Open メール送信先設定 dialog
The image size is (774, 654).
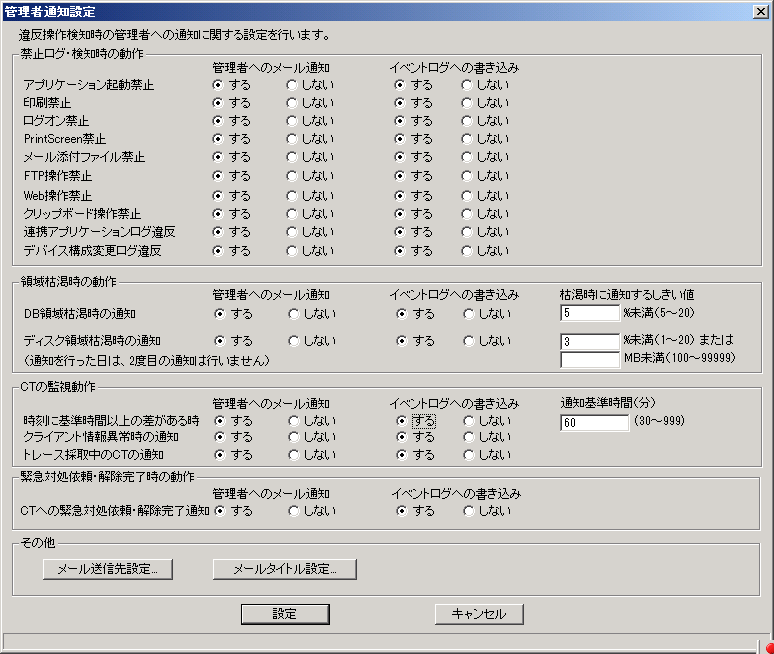(x=108, y=569)
